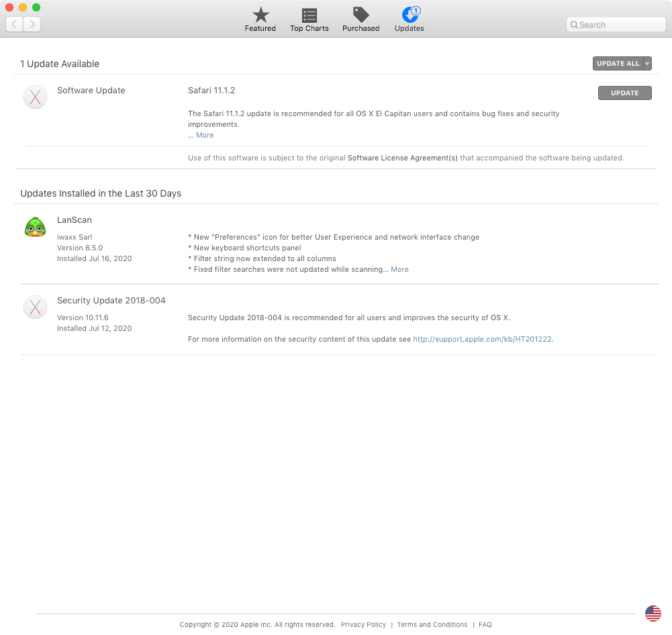Open the Privacy Policy link

click(x=363, y=625)
